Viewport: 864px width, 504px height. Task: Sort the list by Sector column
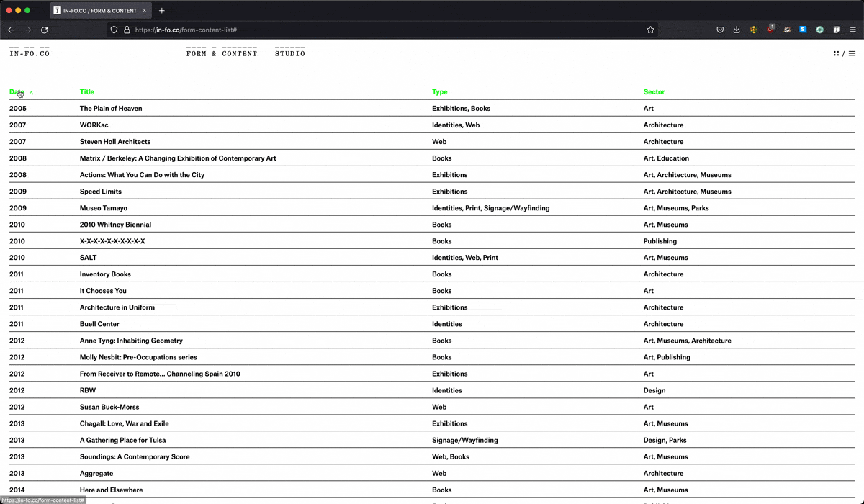[654, 92]
